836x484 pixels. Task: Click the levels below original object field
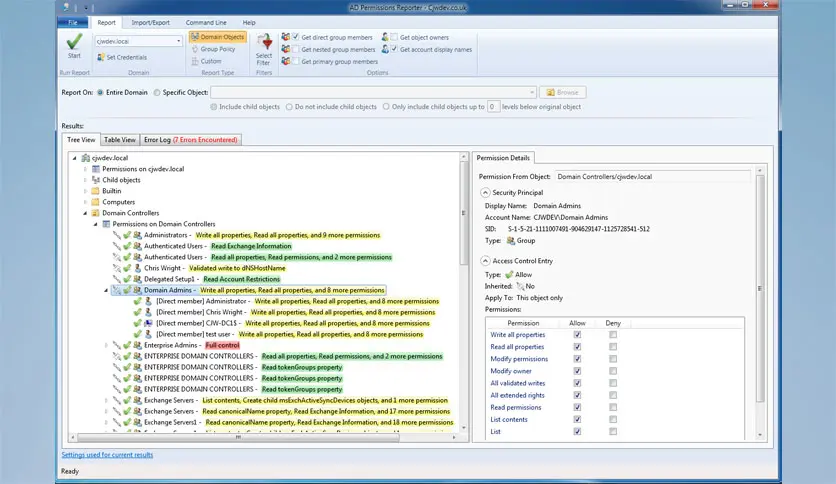pyautogui.click(x=493, y=107)
